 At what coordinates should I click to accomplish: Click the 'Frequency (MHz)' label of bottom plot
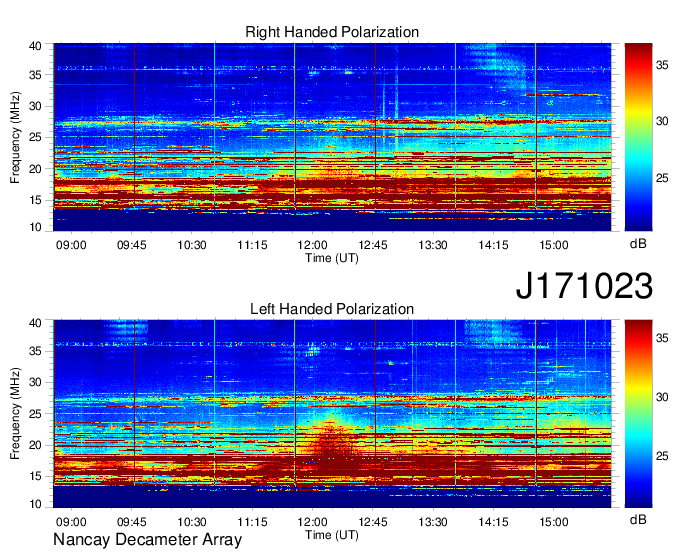click(15, 414)
